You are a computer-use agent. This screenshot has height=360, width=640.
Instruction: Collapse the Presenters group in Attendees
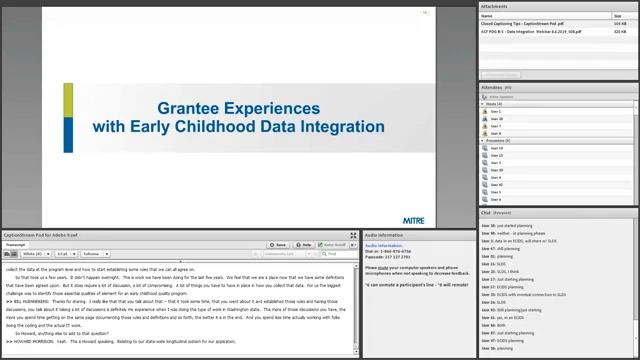[x=482, y=141]
